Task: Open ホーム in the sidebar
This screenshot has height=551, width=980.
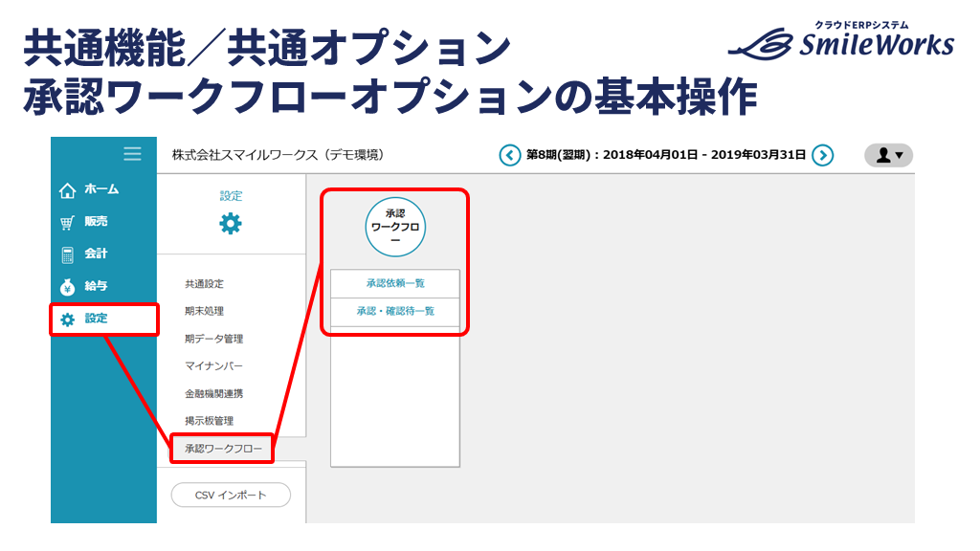Action: coord(101,189)
